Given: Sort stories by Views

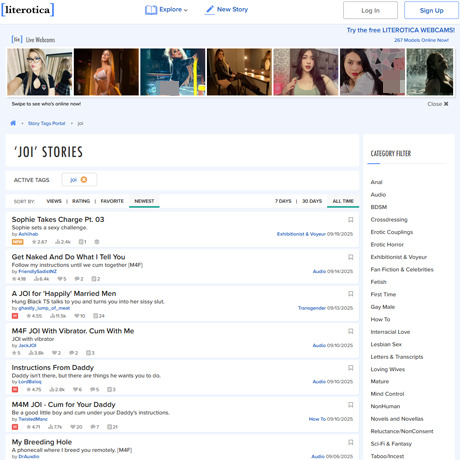Looking at the screenshot, I should coord(54,201).
